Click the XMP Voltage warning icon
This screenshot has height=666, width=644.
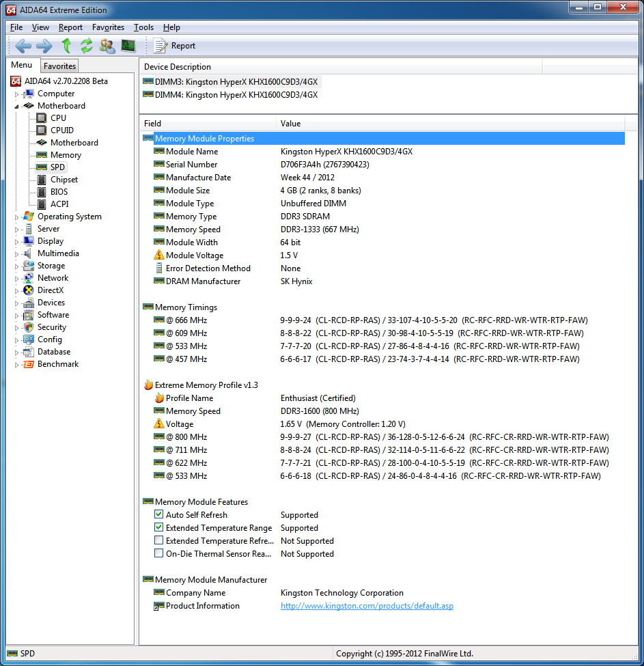[x=158, y=424]
